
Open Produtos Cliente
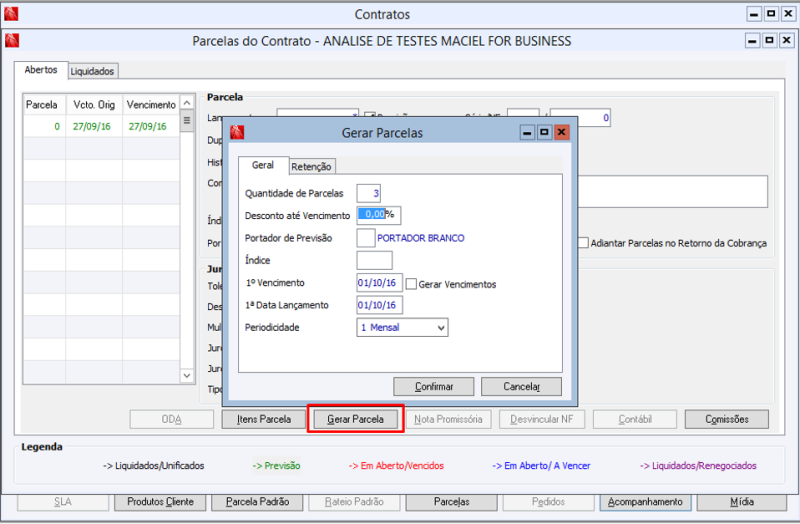click(160, 502)
